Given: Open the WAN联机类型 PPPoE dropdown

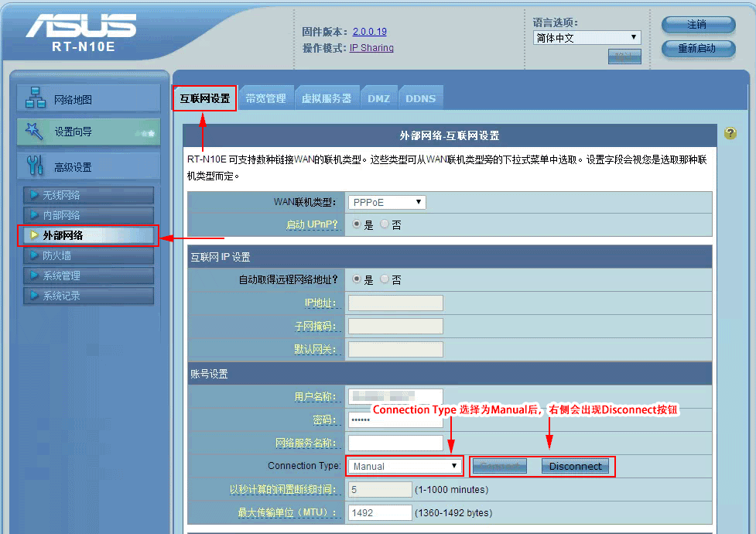Looking at the screenshot, I should coord(387,202).
